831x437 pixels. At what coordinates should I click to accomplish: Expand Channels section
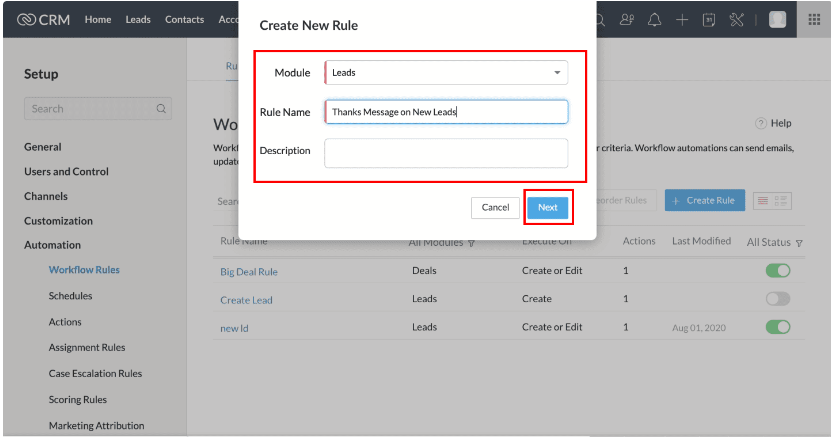46,196
